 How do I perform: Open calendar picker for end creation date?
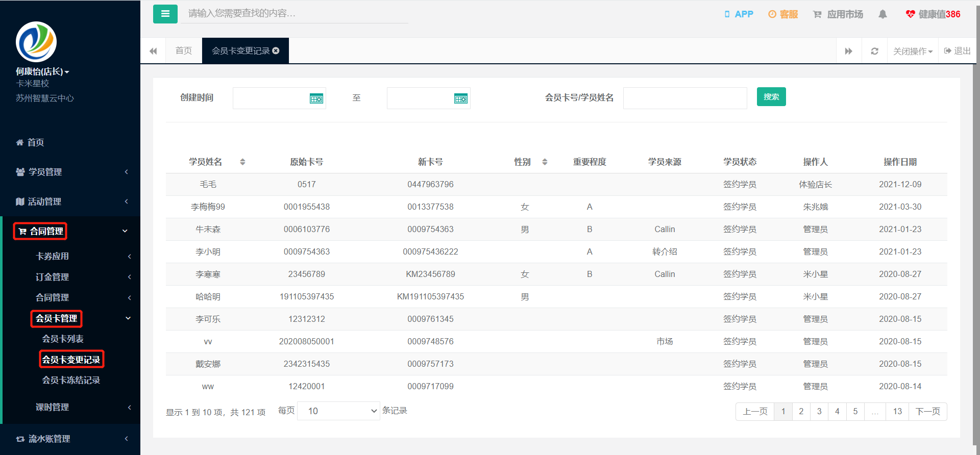point(461,99)
